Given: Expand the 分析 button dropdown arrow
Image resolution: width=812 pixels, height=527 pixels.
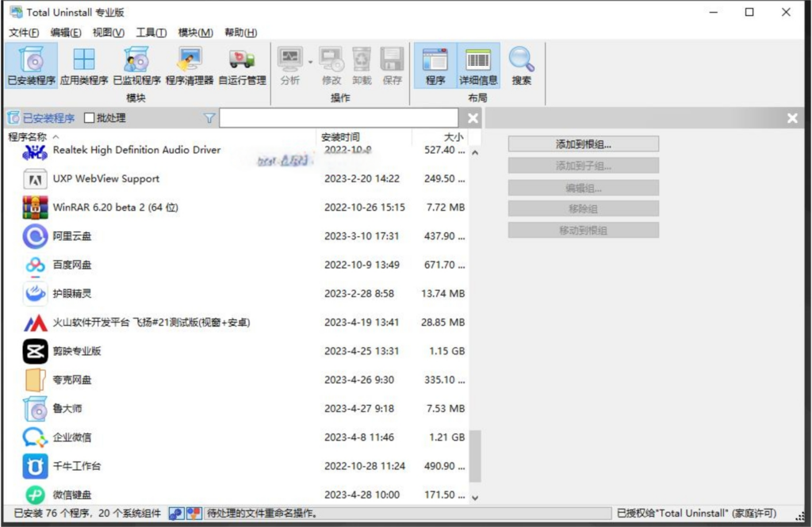Looking at the screenshot, I should [311, 61].
